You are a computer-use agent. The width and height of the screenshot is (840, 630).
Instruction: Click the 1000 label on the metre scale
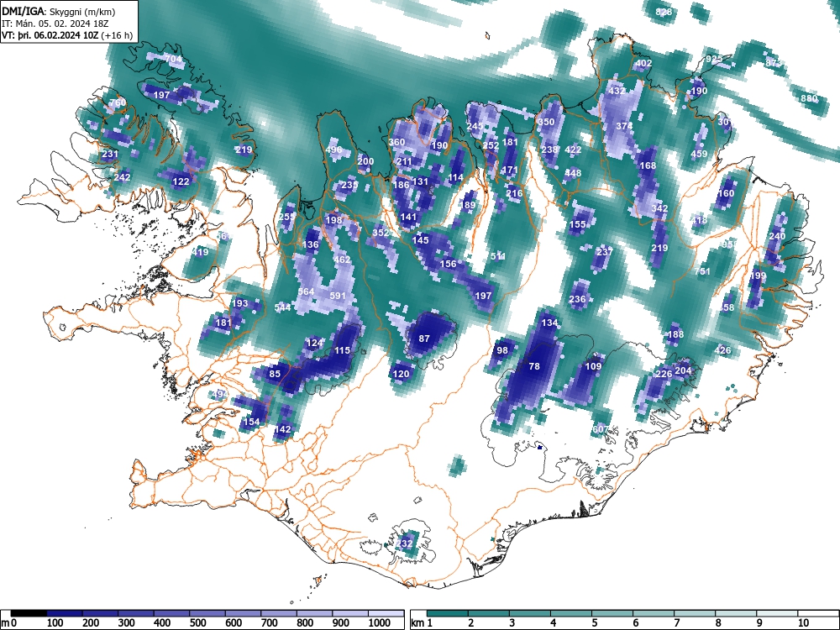(x=380, y=622)
